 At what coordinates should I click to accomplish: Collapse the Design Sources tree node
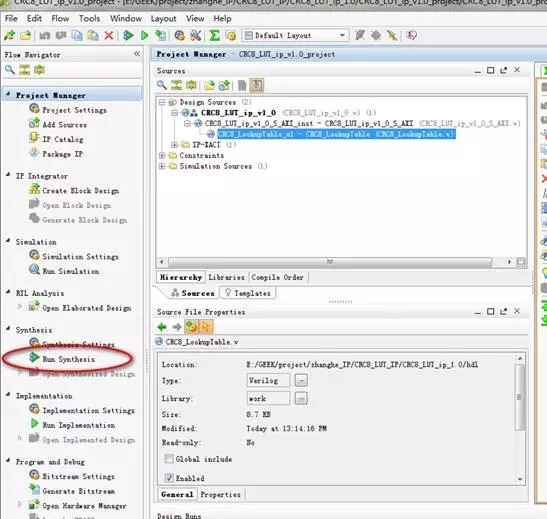(x=162, y=102)
